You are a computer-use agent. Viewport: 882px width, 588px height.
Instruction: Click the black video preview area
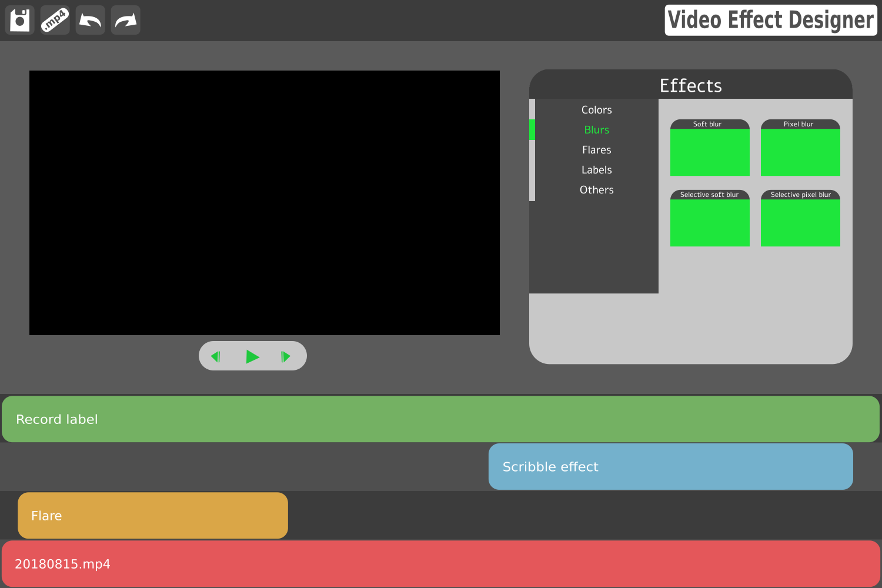pyautogui.click(x=265, y=203)
